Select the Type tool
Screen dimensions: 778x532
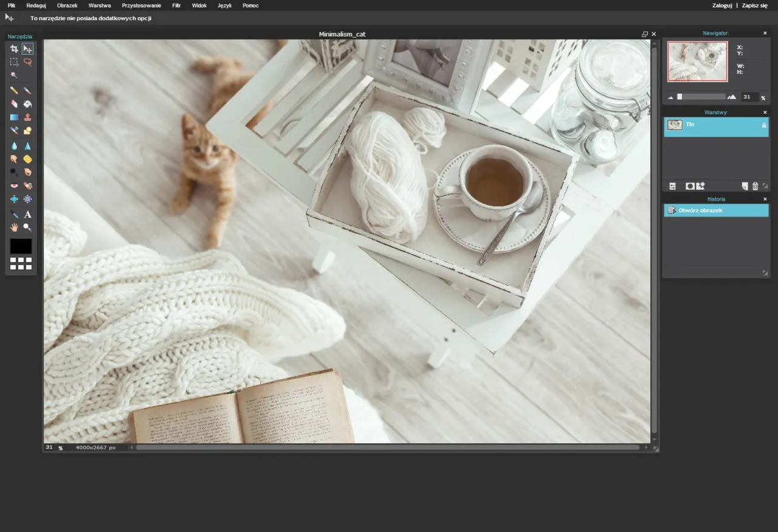(x=27, y=214)
